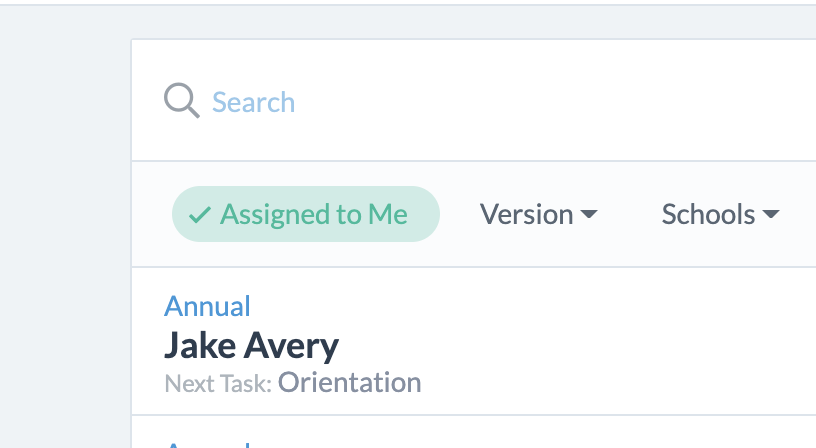Viewport: 816px width, 448px height.
Task: Expand the Schools dropdown
Action: [720, 214]
